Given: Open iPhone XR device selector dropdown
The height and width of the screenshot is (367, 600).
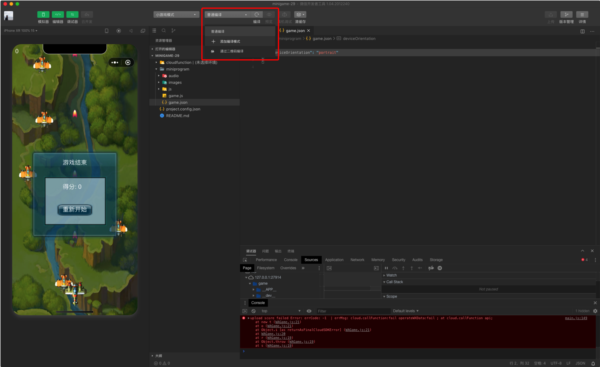Looking at the screenshot, I should pyautogui.click(x=21, y=30).
